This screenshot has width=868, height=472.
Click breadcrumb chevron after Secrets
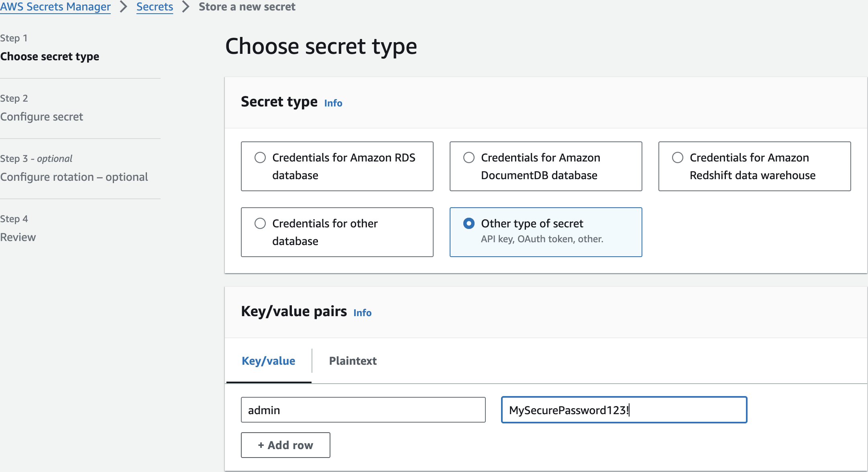click(185, 7)
